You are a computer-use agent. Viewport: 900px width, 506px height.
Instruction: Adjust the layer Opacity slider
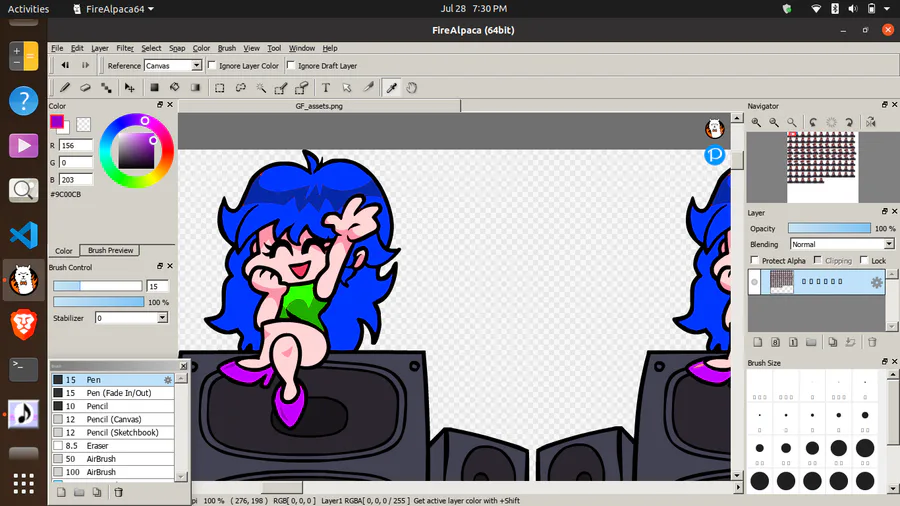pyautogui.click(x=829, y=228)
